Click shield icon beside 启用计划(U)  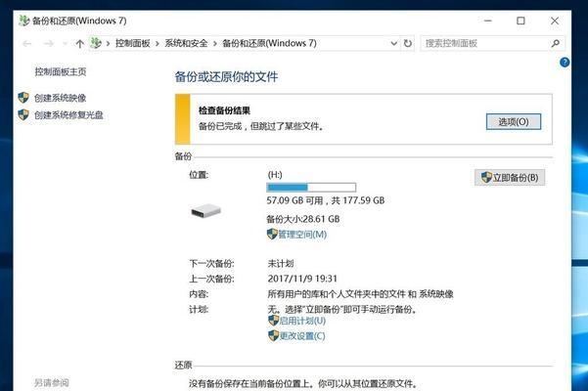point(273,321)
